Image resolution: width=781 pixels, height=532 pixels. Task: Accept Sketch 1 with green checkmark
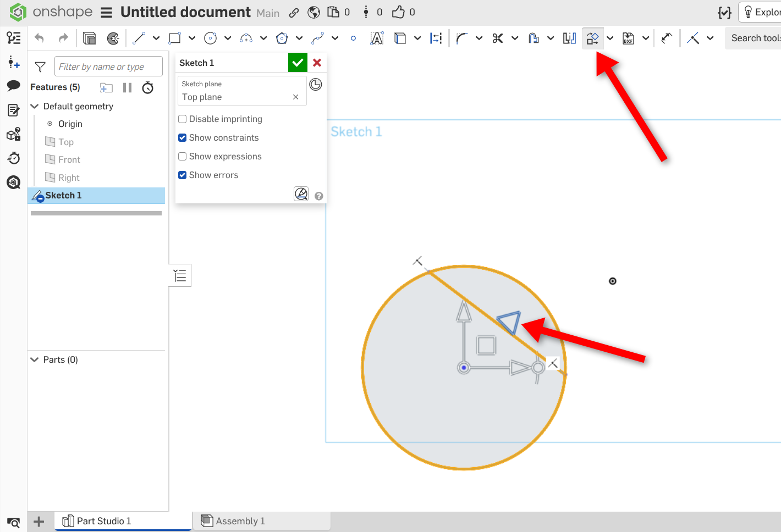tap(298, 63)
